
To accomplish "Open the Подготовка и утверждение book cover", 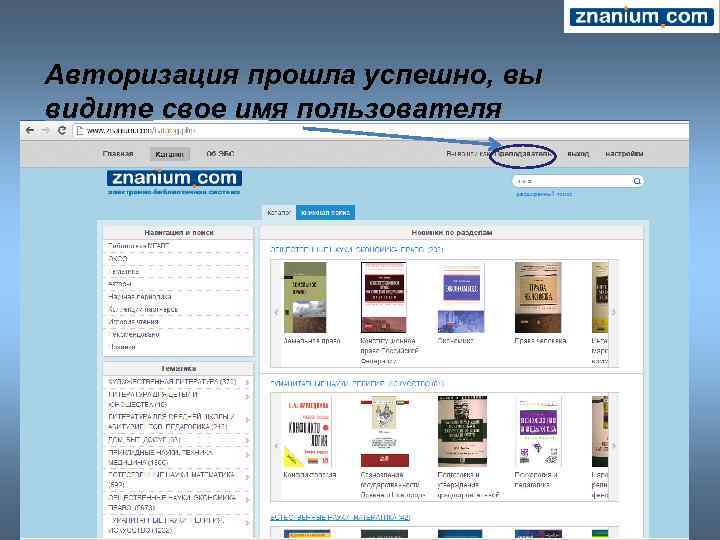I will coord(462,432).
